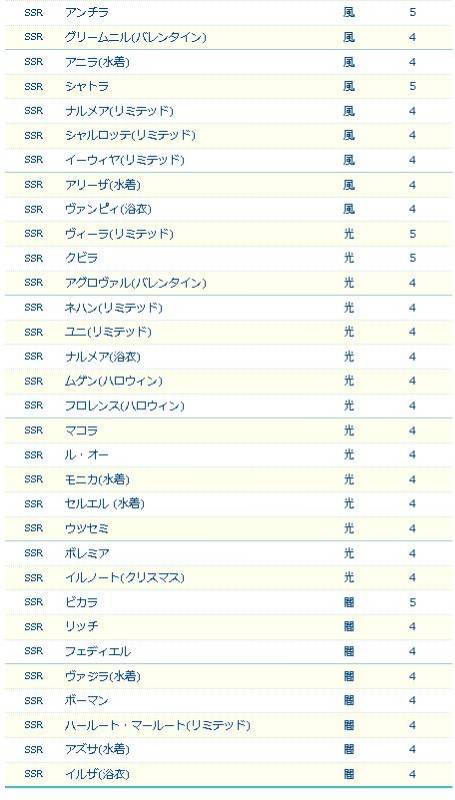Click シャルロッテ(リミテッド) name
Viewport: 455px width, 800px height.
tap(130, 135)
